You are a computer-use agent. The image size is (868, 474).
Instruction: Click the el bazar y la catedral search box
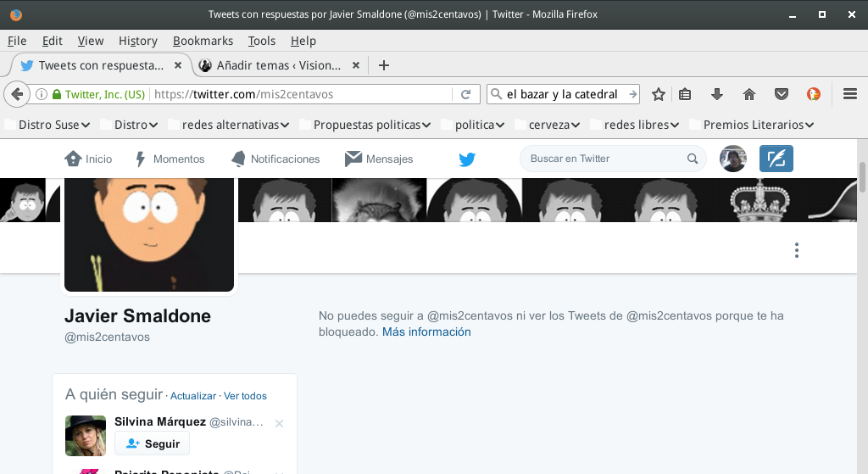(x=565, y=94)
